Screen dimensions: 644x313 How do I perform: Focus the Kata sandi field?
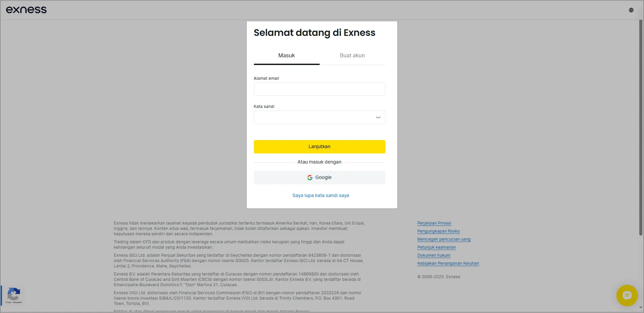(x=314, y=117)
